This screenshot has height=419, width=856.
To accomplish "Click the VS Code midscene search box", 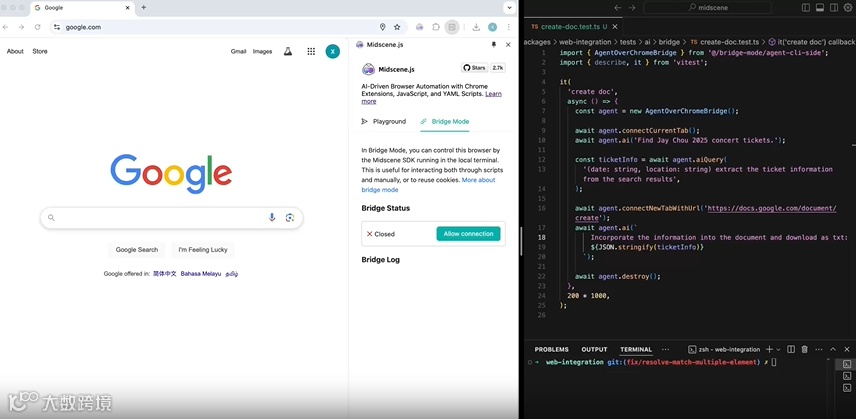I will (x=708, y=8).
